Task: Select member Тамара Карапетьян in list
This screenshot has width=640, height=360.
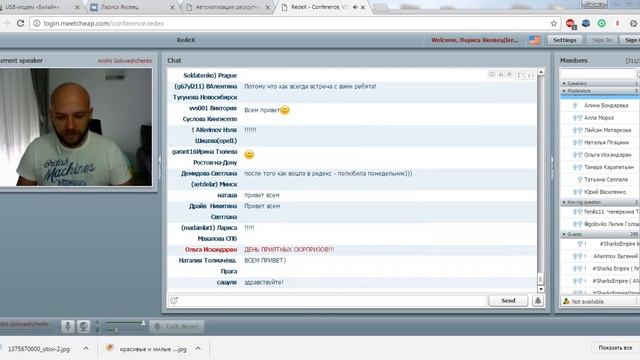Action: click(x=609, y=167)
